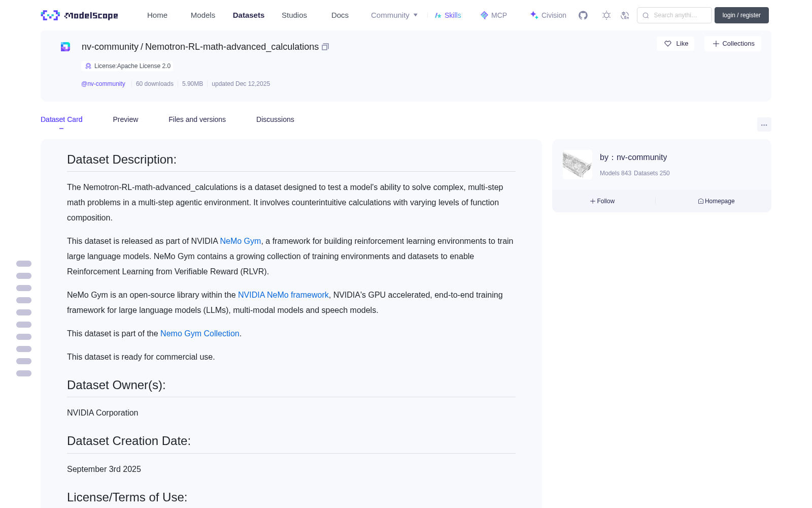Follow the nv-community organization
The image size is (812, 508).
click(602, 201)
